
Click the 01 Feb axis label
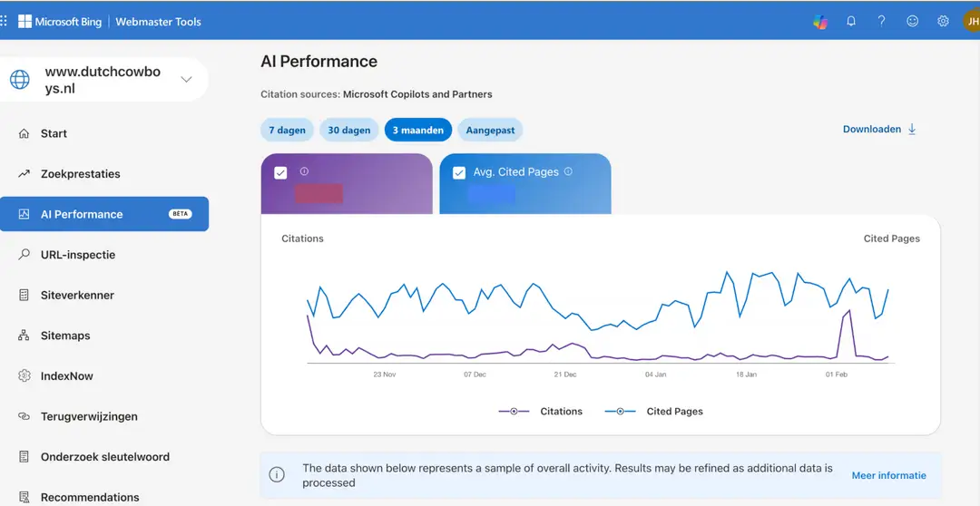tap(837, 375)
